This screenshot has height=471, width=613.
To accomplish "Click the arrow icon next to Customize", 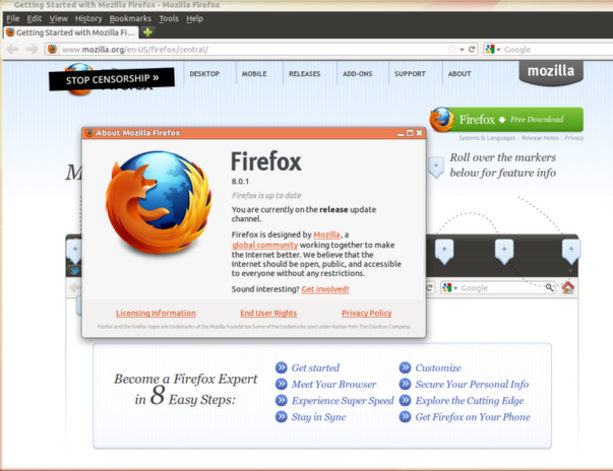I will (x=405, y=367).
